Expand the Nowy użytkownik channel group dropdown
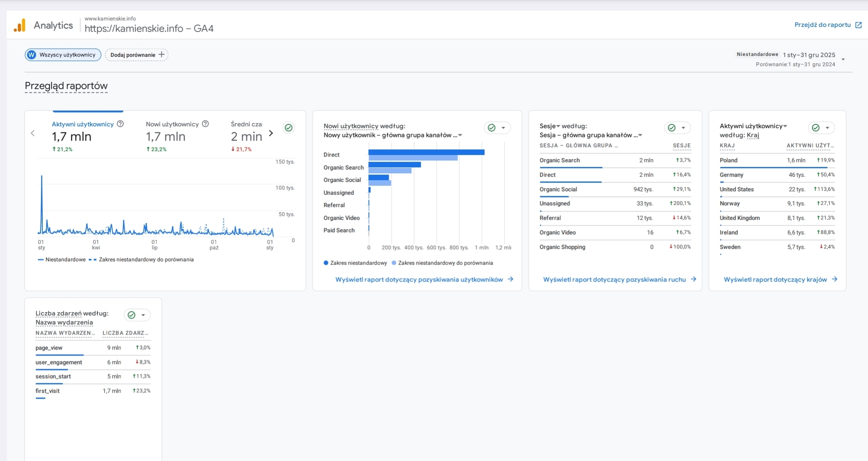The height and width of the screenshot is (461, 868). point(460,135)
